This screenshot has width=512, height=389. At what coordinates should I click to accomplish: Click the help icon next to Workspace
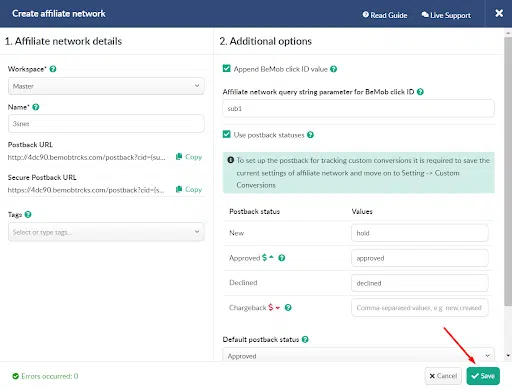(53, 69)
